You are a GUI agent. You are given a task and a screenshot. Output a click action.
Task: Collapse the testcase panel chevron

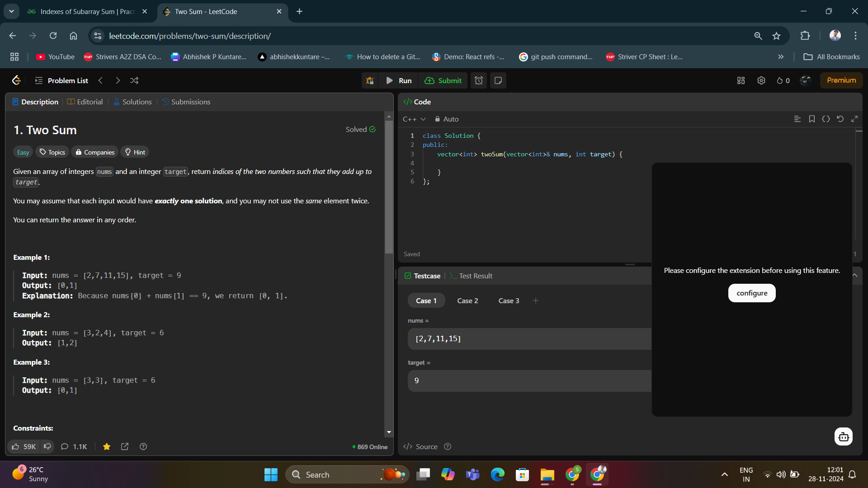pos(855,276)
